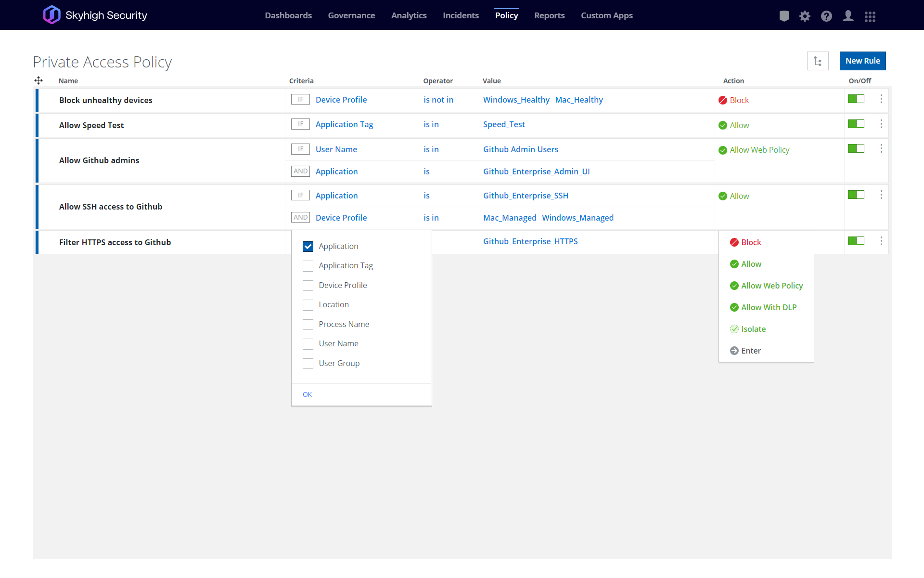Open the 'is not in' operator dropdown
This screenshot has width=924, height=578.
click(438, 100)
